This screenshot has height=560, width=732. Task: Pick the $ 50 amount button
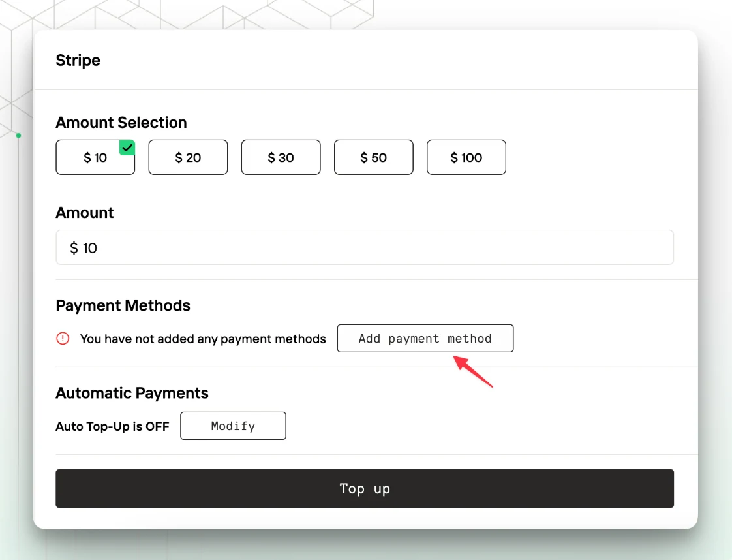tap(373, 157)
